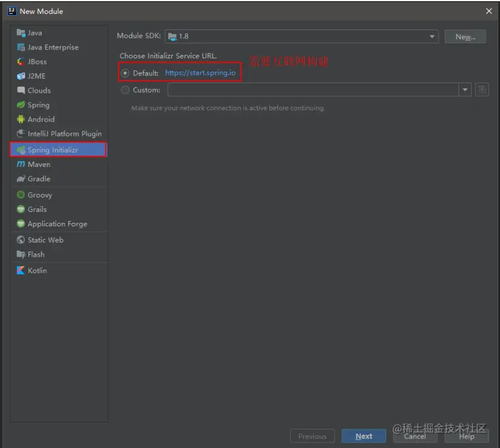This screenshot has width=500, height=448.
Task: Select the Default service URL radio button
Action: (x=125, y=73)
